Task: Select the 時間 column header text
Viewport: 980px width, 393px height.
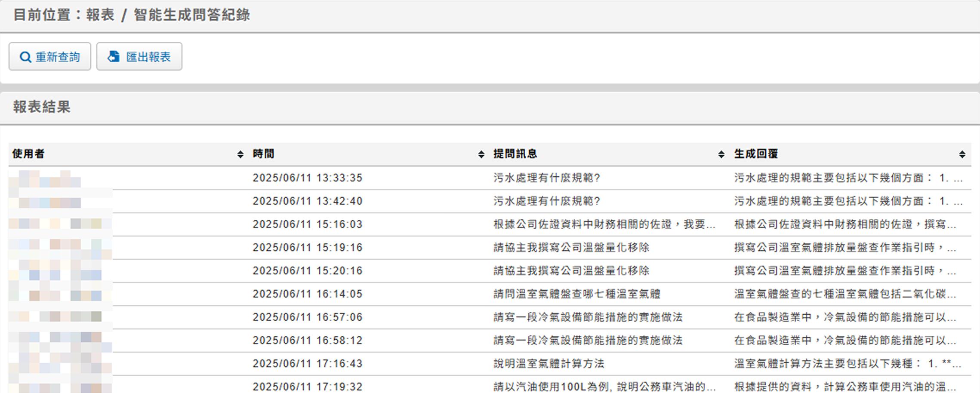Action: point(263,154)
